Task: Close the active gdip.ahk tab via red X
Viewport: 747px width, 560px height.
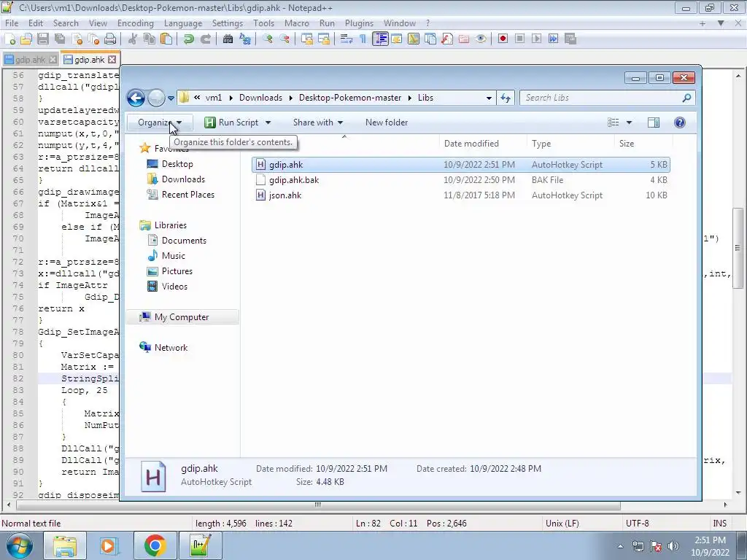Action: (112, 60)
